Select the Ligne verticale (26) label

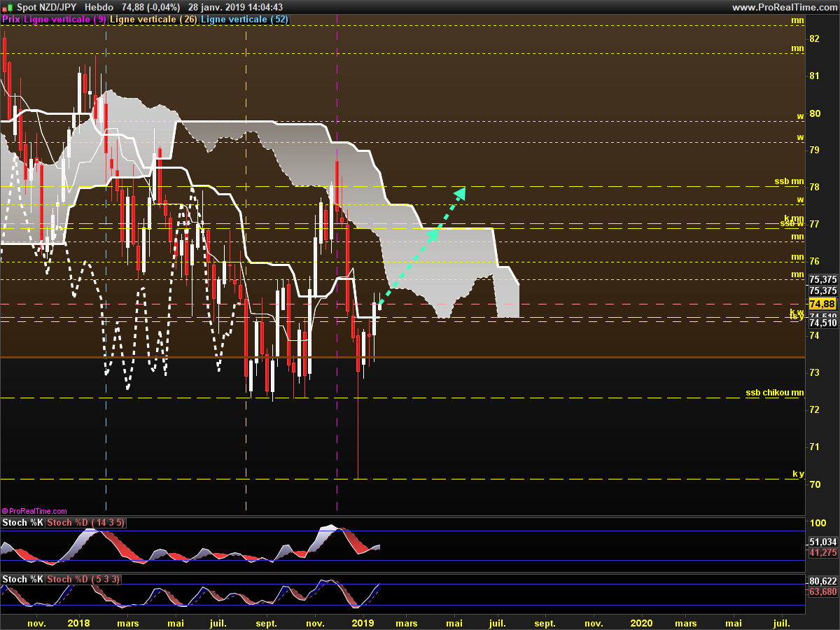[x=154, y=20]
